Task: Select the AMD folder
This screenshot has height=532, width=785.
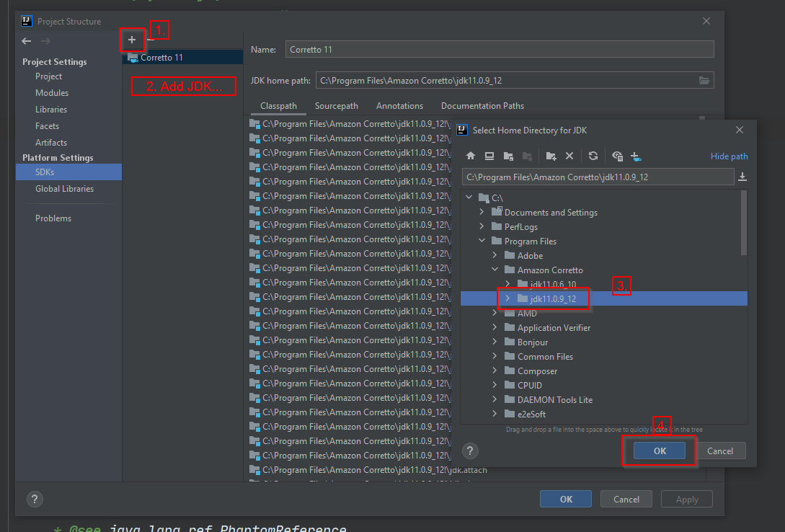Action: [527, 314]
